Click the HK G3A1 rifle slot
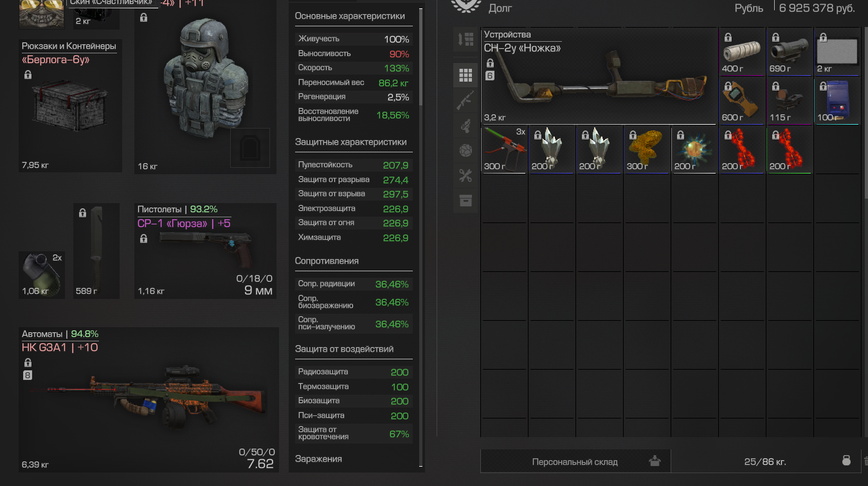This screenshot has height=486, width=868. [149, 400]
